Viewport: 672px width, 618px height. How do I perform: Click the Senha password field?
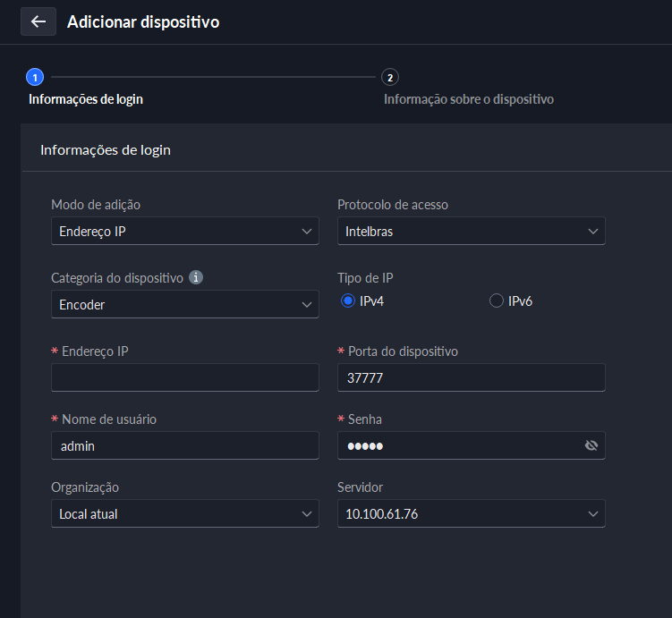tap(456, 445)
